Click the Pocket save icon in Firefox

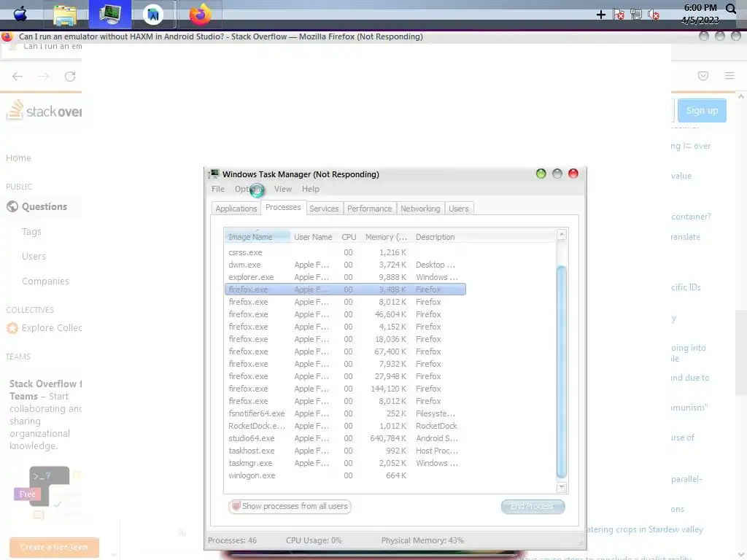tap(703, 76)
